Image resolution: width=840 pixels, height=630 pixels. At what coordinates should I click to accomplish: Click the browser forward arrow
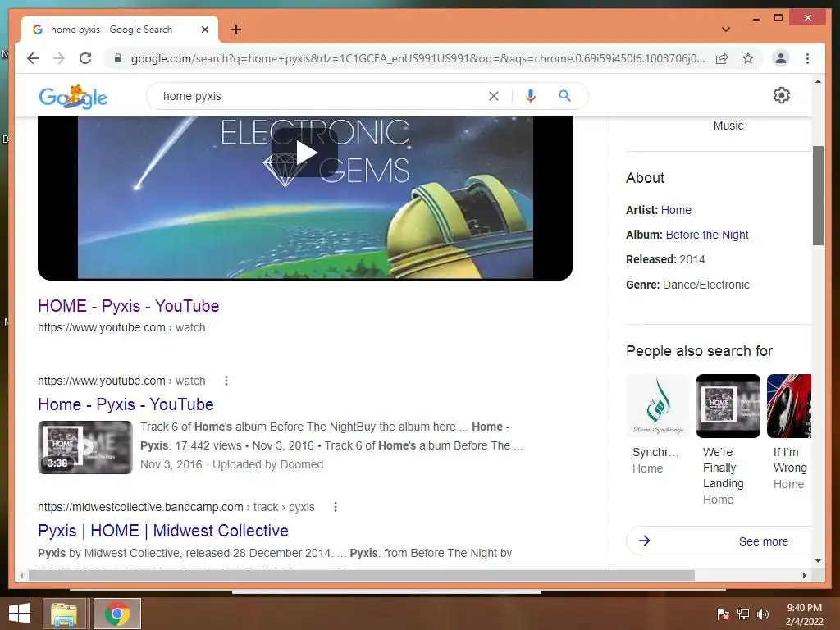point(59,58)
